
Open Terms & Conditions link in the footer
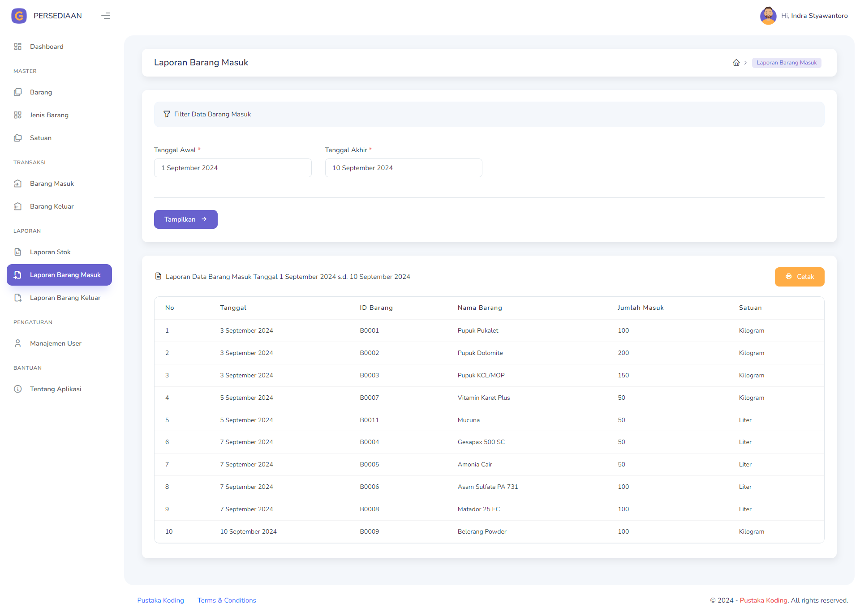tap(227, 600)
